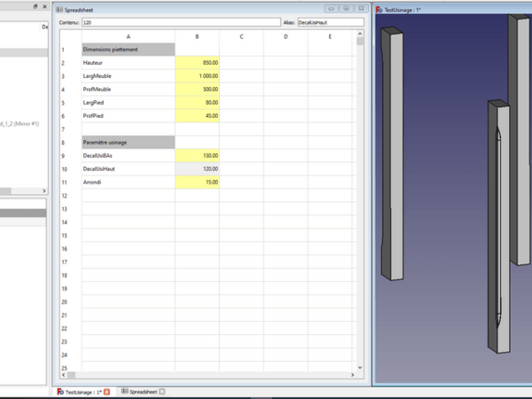Select the Mirror #1 tree item
This screenshot has width=532, height=399.
[x=22, y=124]
